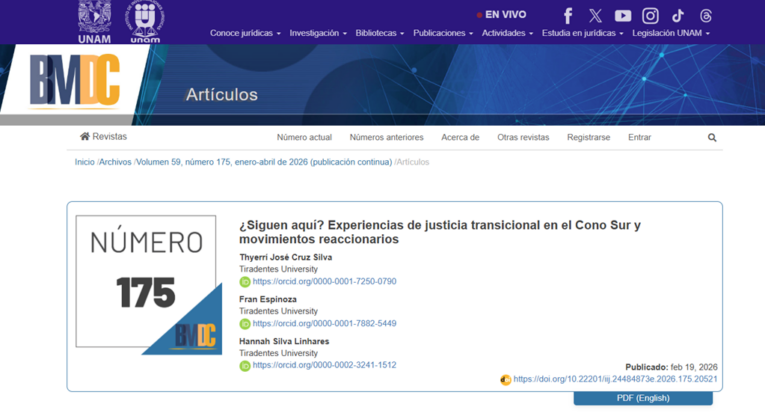The width and height of the screenshot is (765, 413).
Task: Expand the Publicaciones dropdown
Action: pyautogui.click(x=443, y=33)
